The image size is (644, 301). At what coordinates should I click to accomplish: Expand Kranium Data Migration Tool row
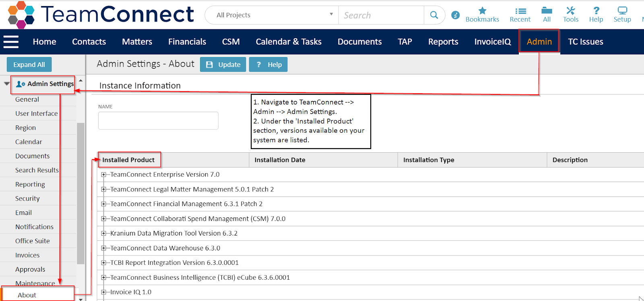click(x=103, y=233)
